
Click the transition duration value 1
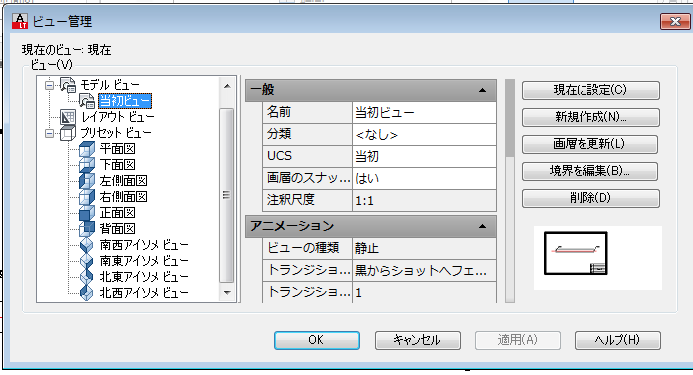click(424, 292)
